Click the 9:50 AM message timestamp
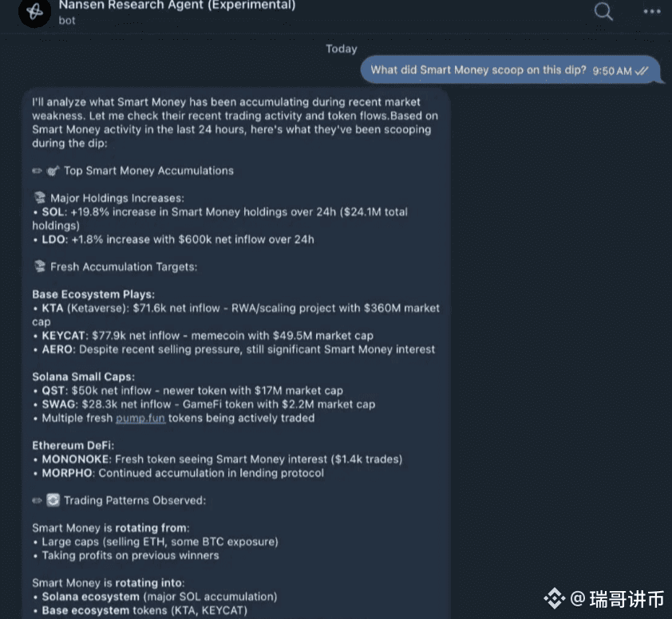 point(612,71)
